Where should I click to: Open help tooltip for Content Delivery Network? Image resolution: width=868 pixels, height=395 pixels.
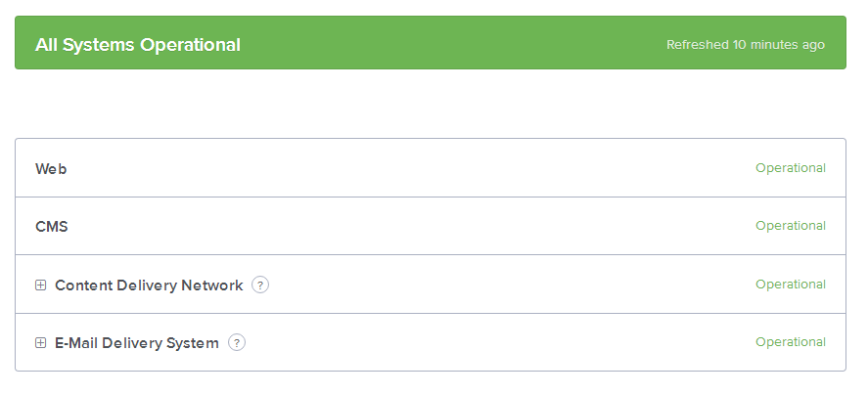[260, 285]
